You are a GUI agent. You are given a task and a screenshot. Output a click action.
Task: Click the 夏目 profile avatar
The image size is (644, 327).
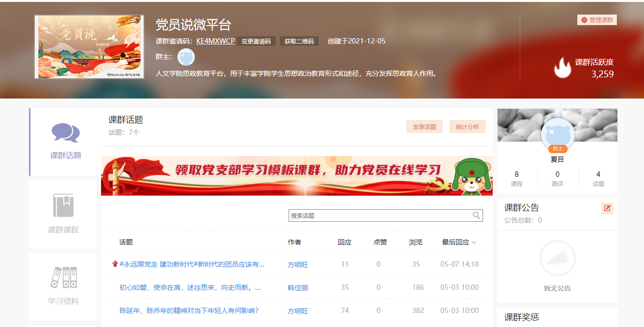pyautogui.click(x=557, y=134)
